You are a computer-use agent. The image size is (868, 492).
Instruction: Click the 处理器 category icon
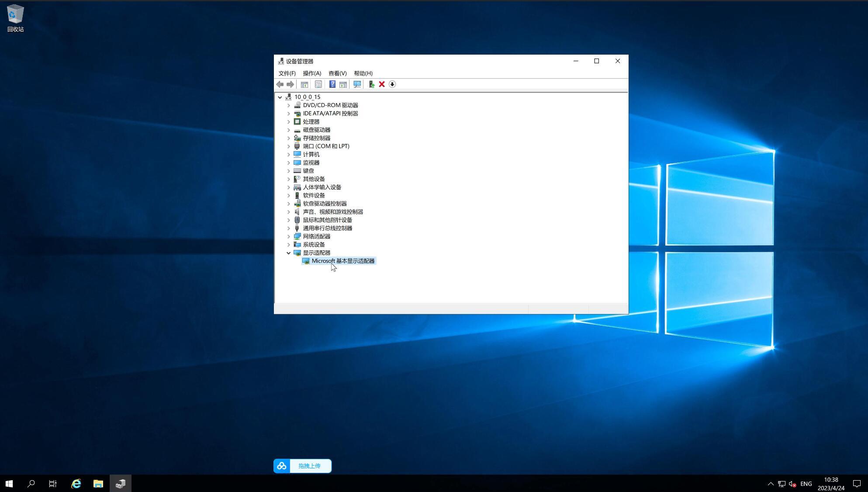point(297,122)
